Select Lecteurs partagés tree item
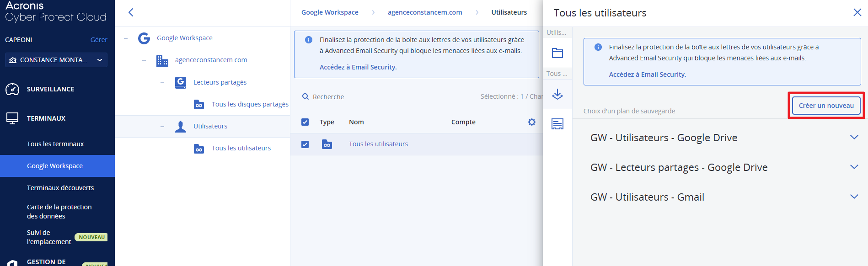Image resolution: width=868 pixels, height=266 pixels. click(220, 82)
